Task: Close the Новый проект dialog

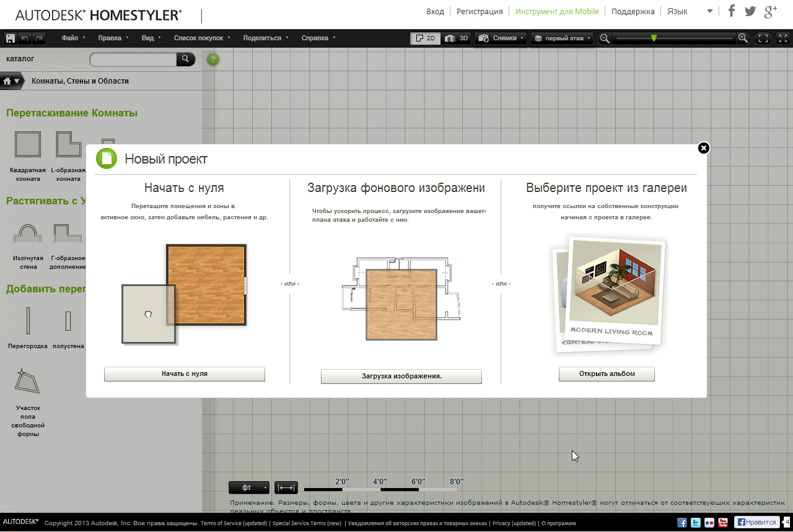Action: coord(703,148)
